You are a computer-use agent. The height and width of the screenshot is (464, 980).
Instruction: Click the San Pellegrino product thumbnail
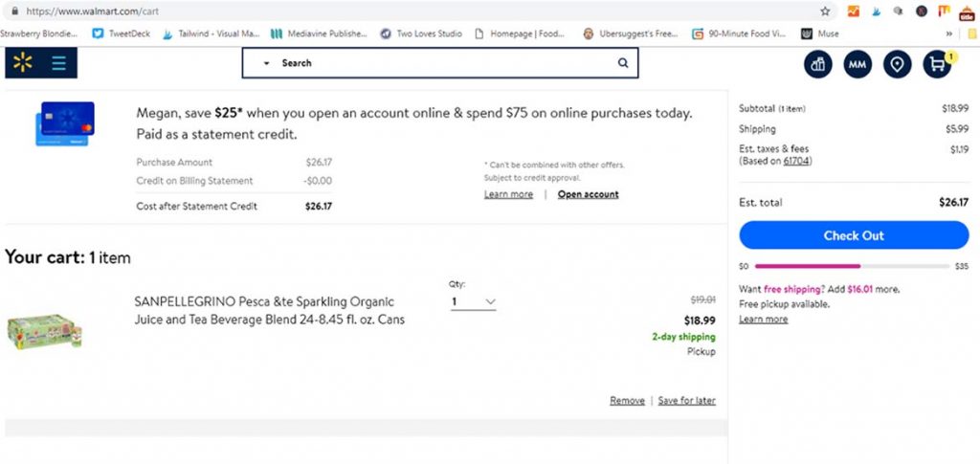44,332
